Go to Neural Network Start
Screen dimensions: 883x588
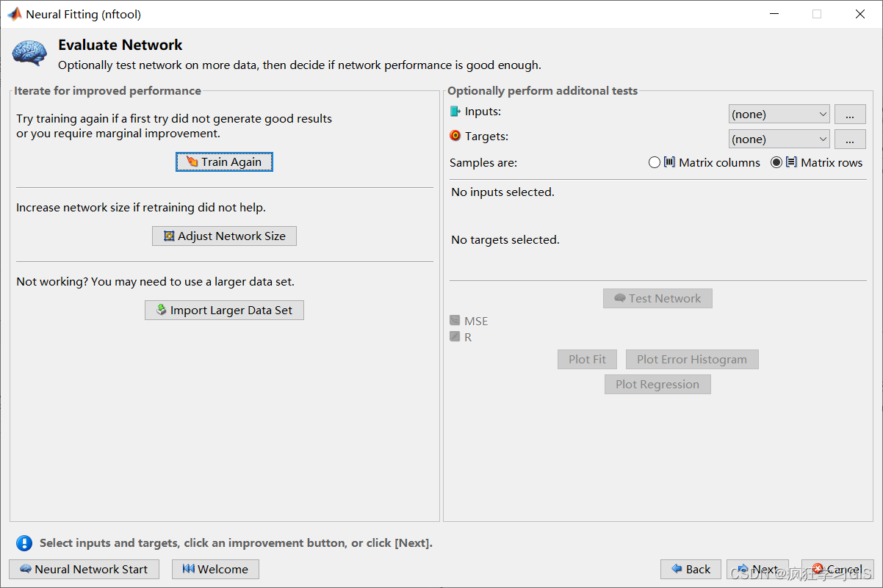click(84, 569)
